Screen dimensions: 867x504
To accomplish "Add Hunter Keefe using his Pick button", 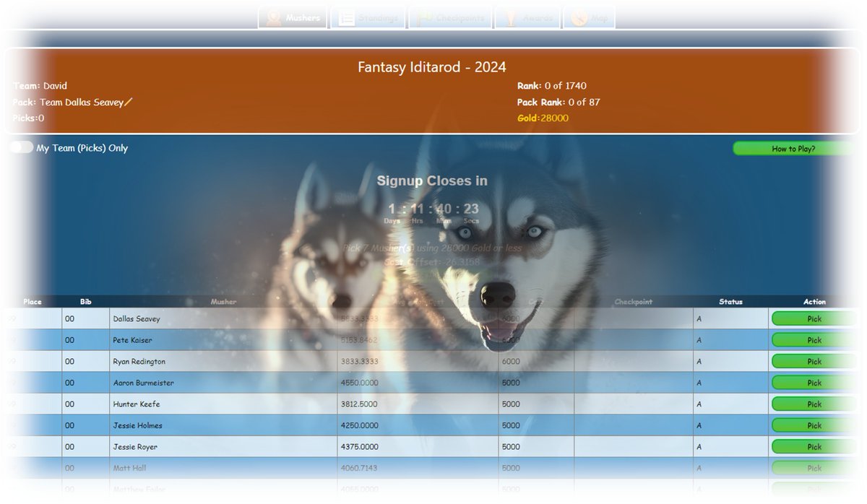I will click(814, 404).
